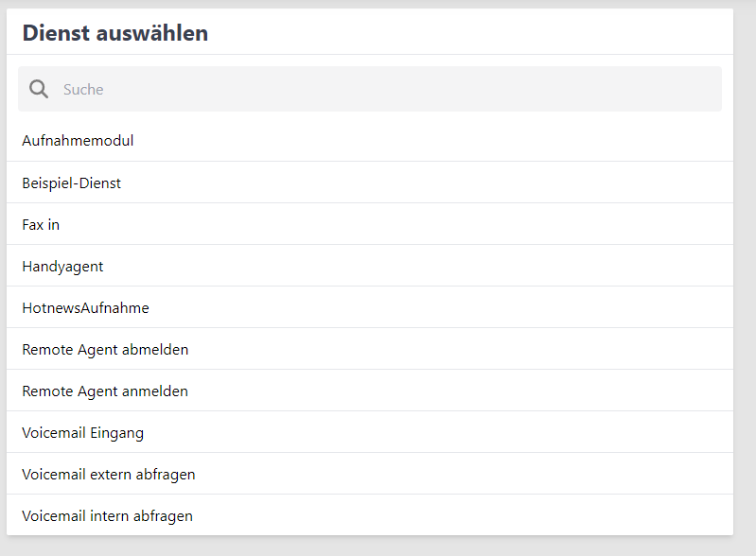Open the Handyagent service entry
Screen dimensions: 756x556
point(62,266)
